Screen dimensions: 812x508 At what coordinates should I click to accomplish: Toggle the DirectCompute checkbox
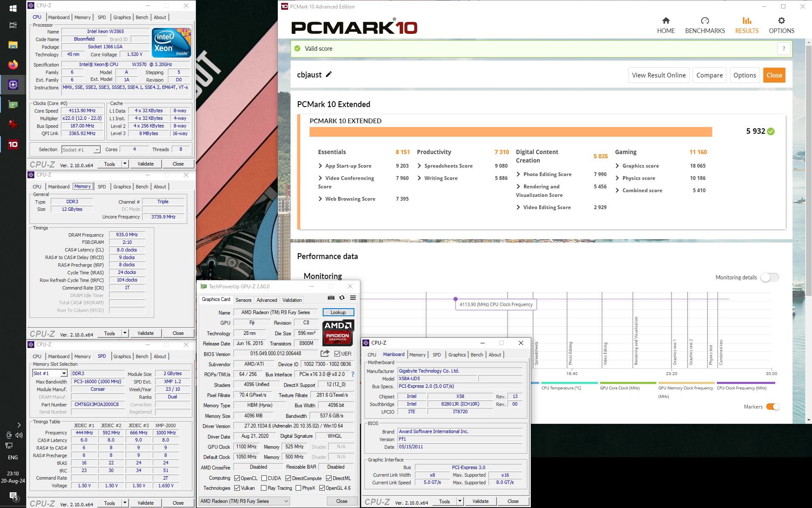[288, 478]
